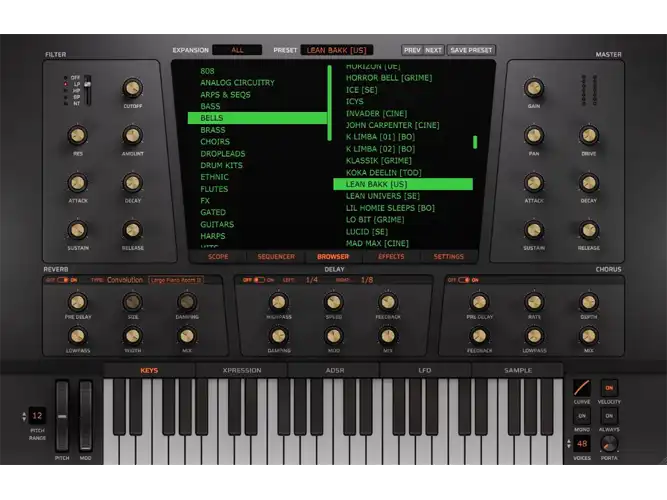
Task: Click the reverb Pre Delay knob
Action: point(77,302)
